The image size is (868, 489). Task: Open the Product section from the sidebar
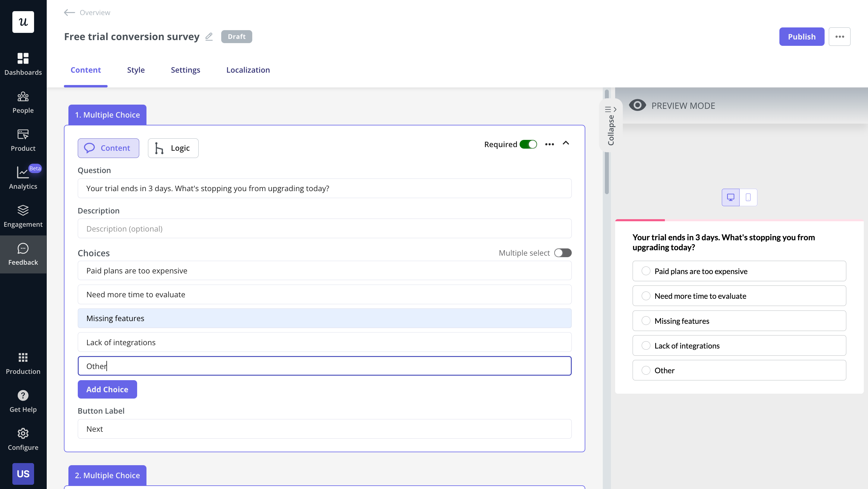tap(23, 140)
